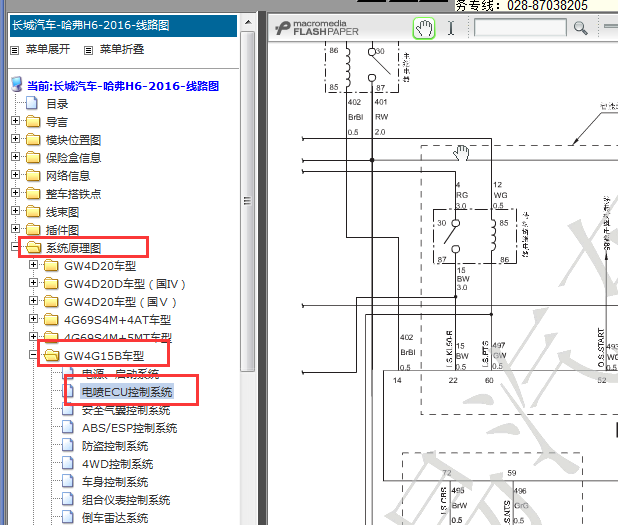
Task: Click the 目录 page icon
Action: 32,103
